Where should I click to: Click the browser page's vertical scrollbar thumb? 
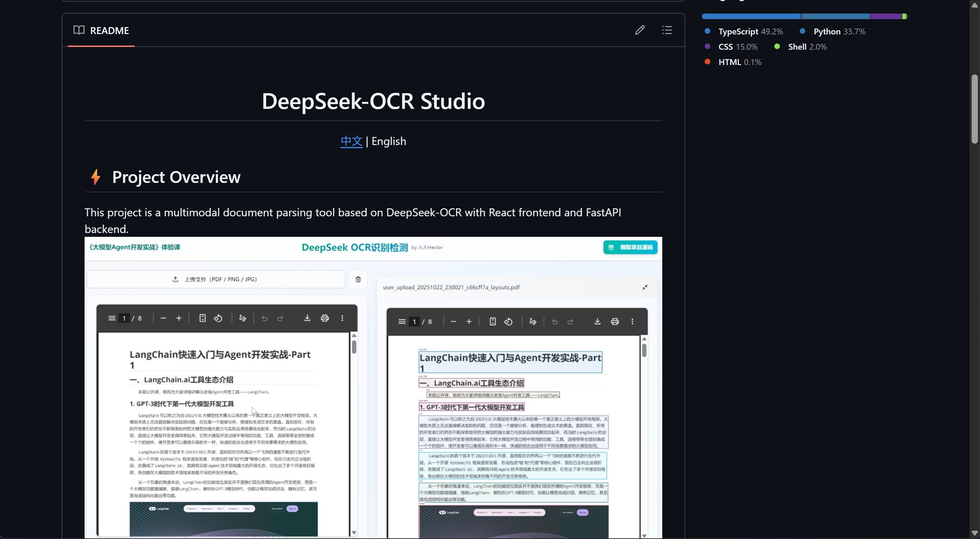[974, 109]
